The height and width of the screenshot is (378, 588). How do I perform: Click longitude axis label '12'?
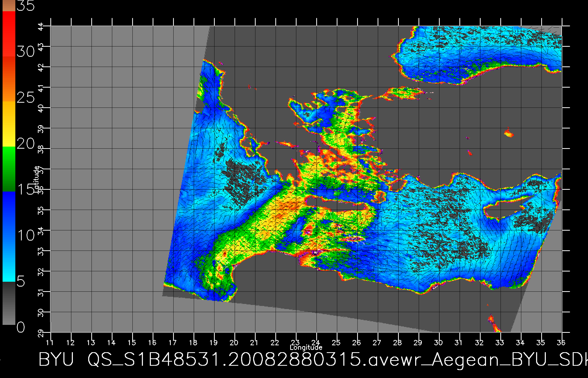click(x=71, y=342)
